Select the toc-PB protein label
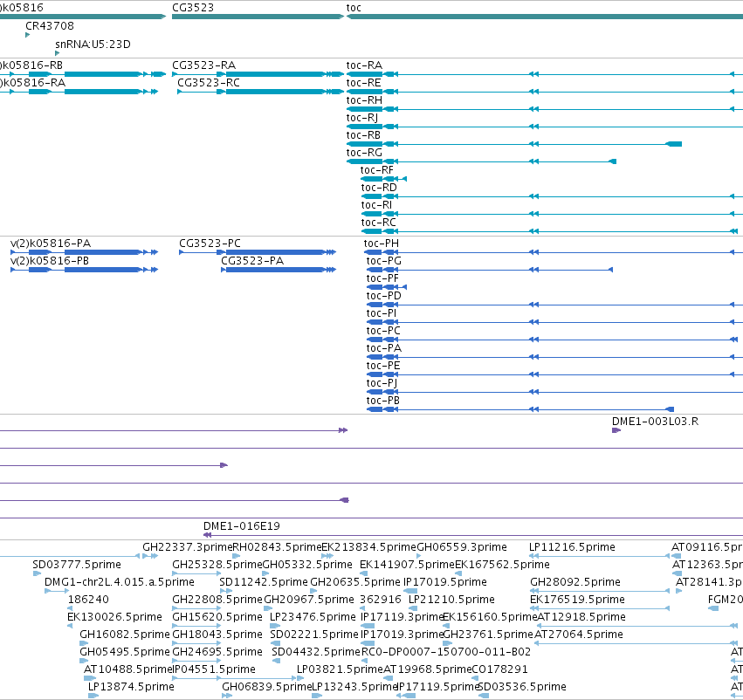 [383, 401]
